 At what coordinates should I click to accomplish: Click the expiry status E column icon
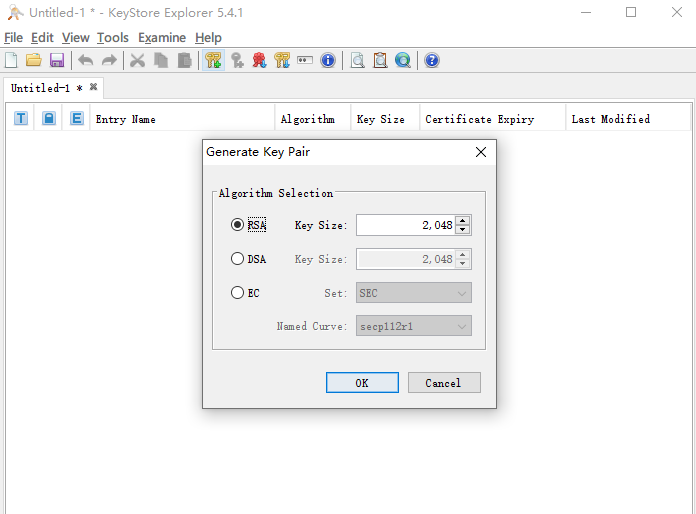[x=77, y=119]
